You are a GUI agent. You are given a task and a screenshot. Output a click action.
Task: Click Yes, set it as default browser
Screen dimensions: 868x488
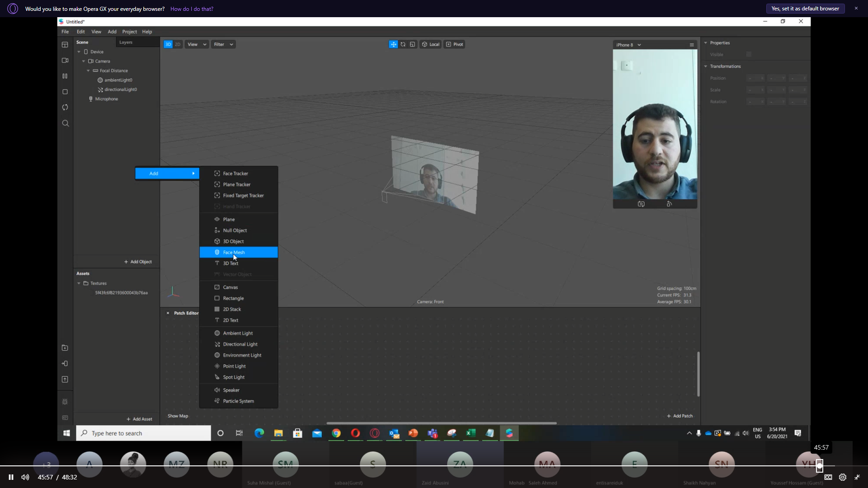pos(805,9)
